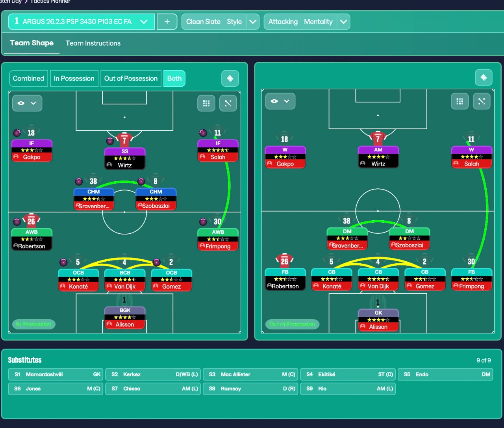Open the grid view icon on right pitch
This screenshot has height=428, width=504.
(460, 101)
